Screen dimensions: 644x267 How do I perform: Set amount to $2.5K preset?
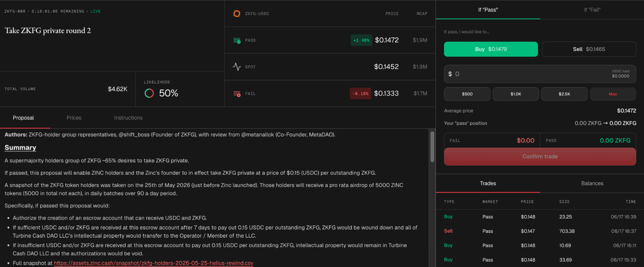tap(564, 94)
